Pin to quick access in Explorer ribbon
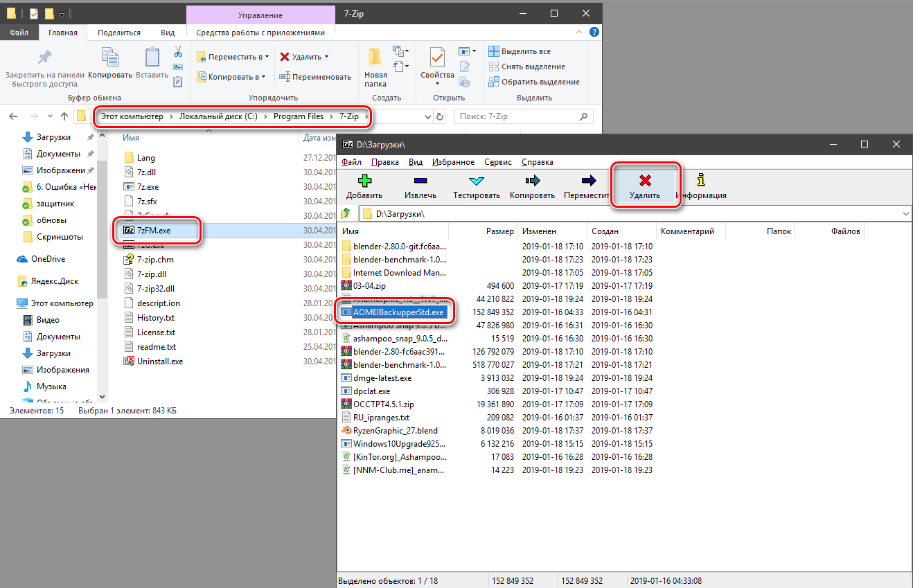This screenshot has width=913, height=588. pyautogui.click(x=44, y=67)
